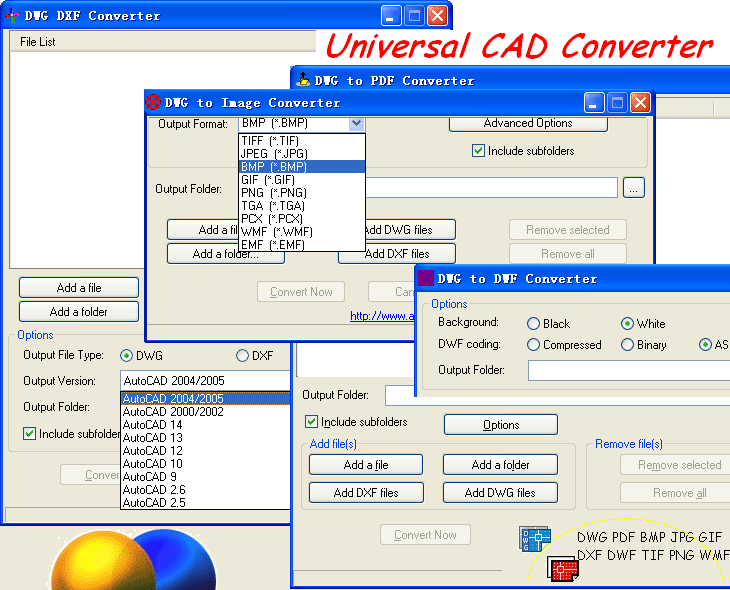Choose AutoCAD 2004/2005 in version list
730x590 pixels.
[x=205, y=399]
